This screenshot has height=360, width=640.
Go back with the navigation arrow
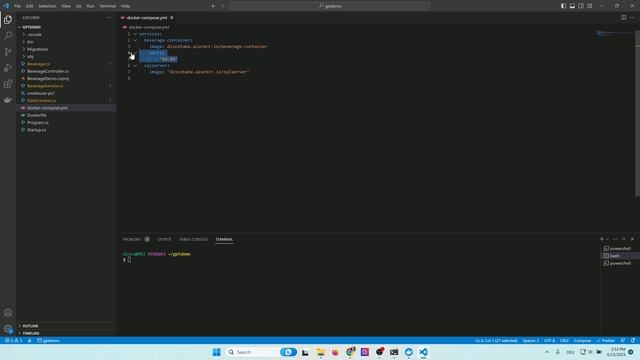(213, 6)
